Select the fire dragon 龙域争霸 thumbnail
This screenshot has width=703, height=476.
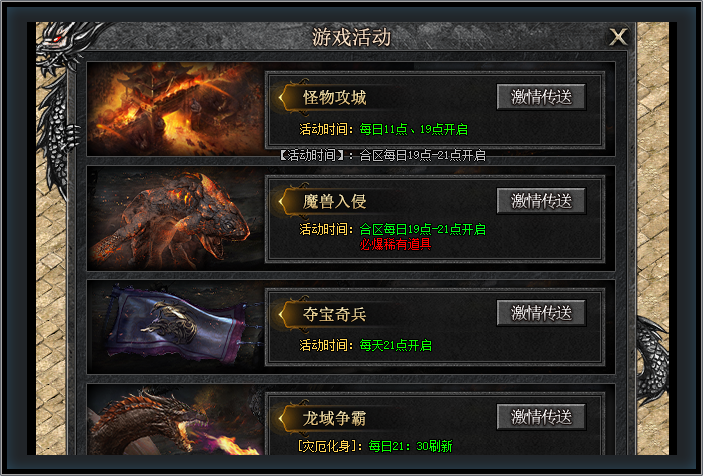pyautogui.click(x=176, y=420)
